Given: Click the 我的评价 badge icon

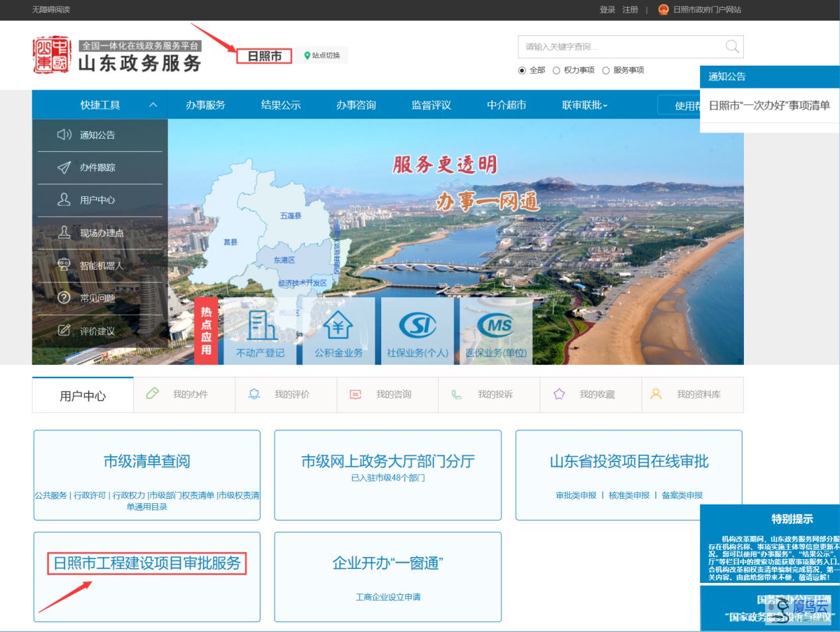Looking at the screenshot, I should (x=254, y=394).
